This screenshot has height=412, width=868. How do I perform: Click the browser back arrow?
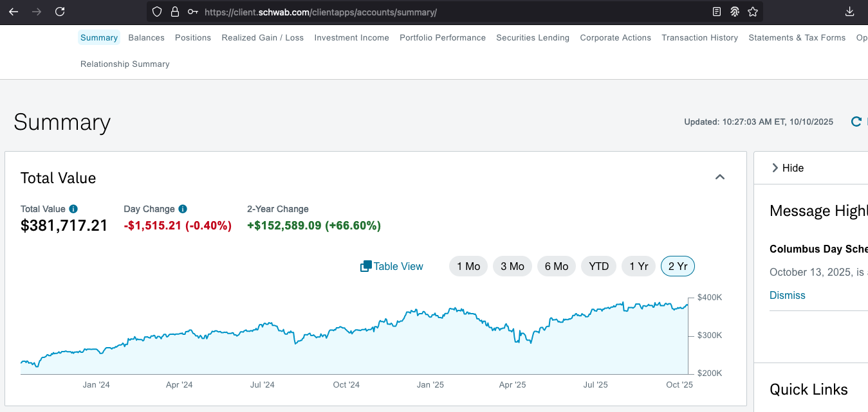click(14, 12)
